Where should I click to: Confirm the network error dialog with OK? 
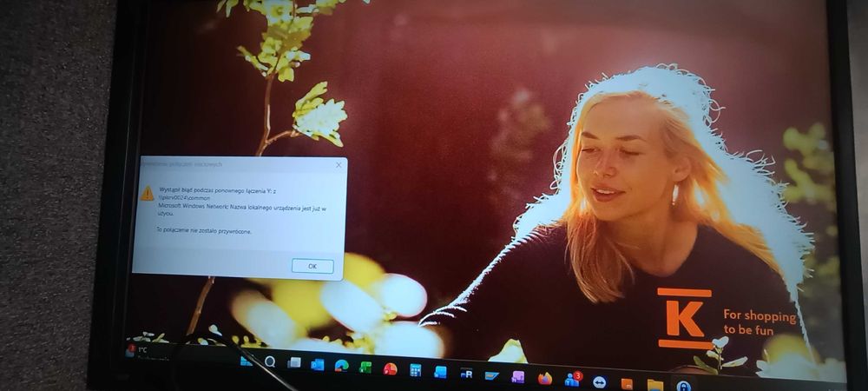pyautogui.click(x=312, y=266)
